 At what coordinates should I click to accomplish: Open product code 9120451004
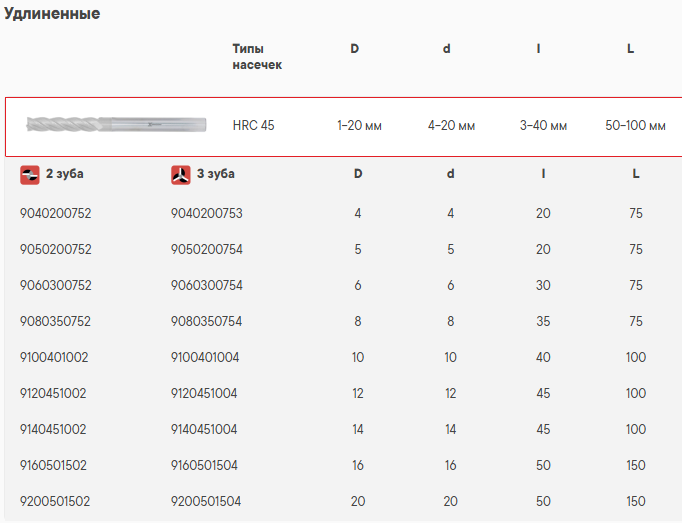(x=205, y=393)
